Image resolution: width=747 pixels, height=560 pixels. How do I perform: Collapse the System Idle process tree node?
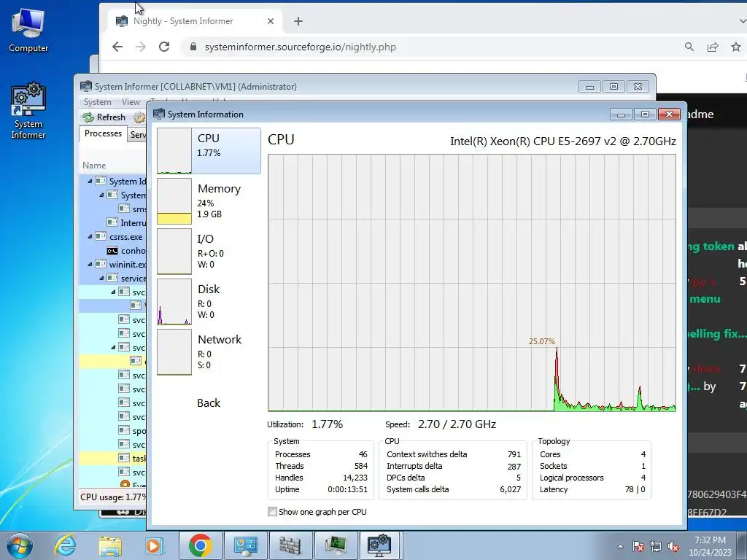[90, 181]
